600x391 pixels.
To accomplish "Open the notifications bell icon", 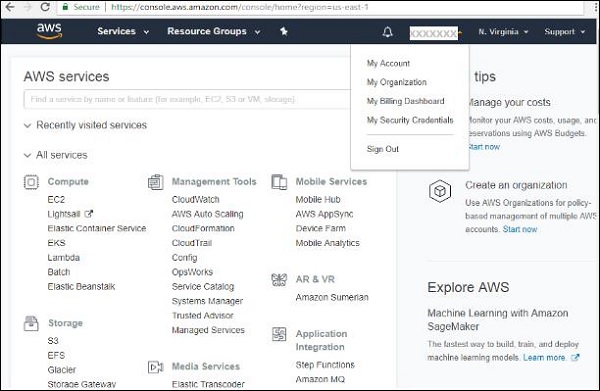I will tap(387, 32).
